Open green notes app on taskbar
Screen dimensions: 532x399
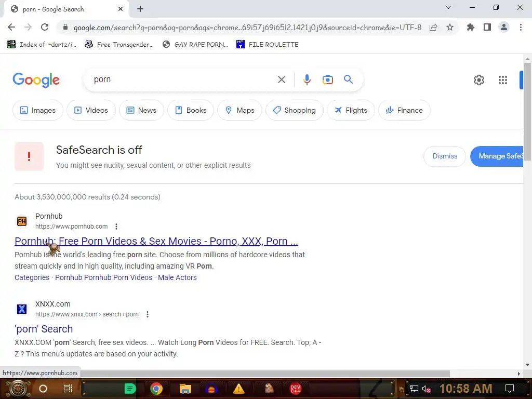pyautogui.click(x=130, y=389)
